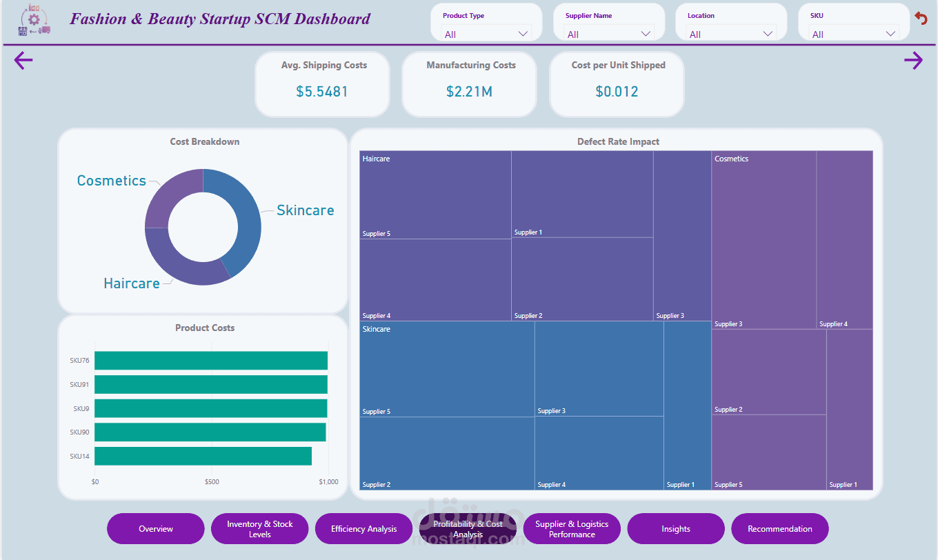This screenshot has width=938, height=560.
Task: Click the back arrow navigation icon
Action: coord(23,61)
